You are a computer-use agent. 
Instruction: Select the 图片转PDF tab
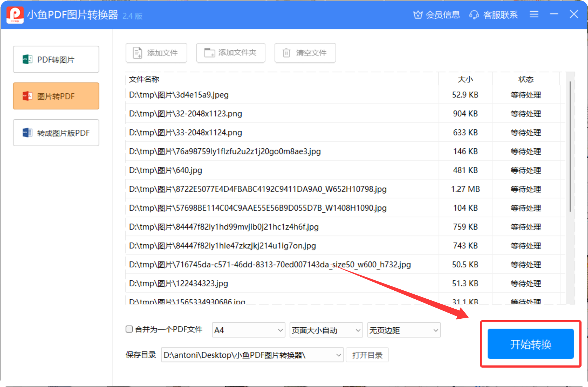(x=56, y=96)
